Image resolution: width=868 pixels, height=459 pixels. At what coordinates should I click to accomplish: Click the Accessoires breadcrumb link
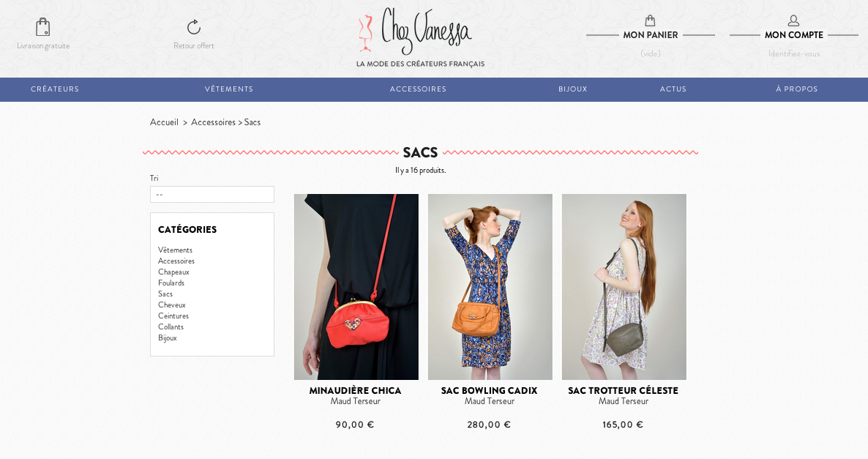213,122
